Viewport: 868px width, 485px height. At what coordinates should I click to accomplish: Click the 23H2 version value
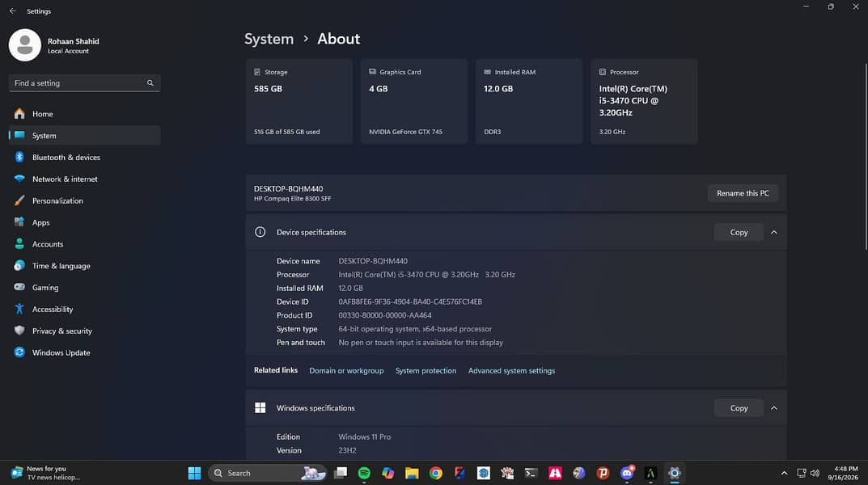pyautogui.click(x=347, y=451)
